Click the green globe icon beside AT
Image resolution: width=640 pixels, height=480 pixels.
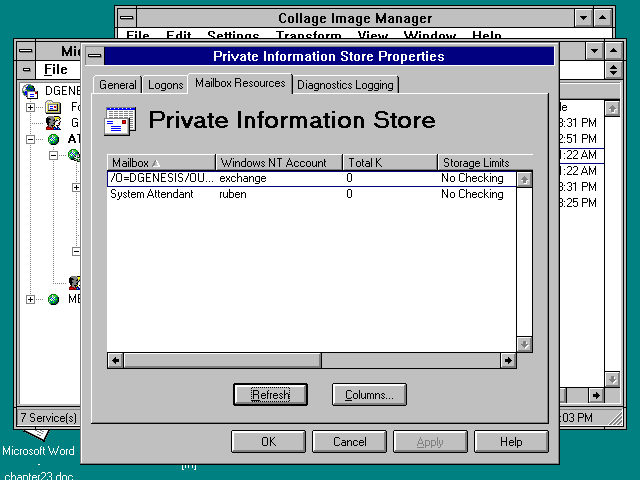point(53,140)
